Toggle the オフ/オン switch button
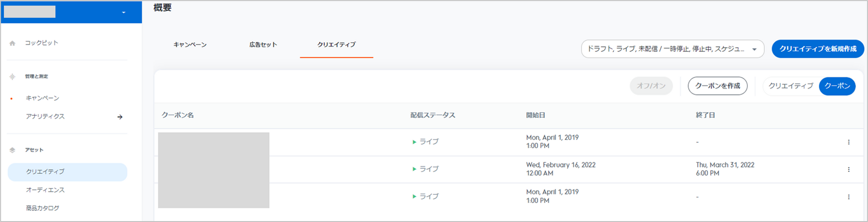Image resolution: width=868 pixels, height=222 pixels. (651, 86)
